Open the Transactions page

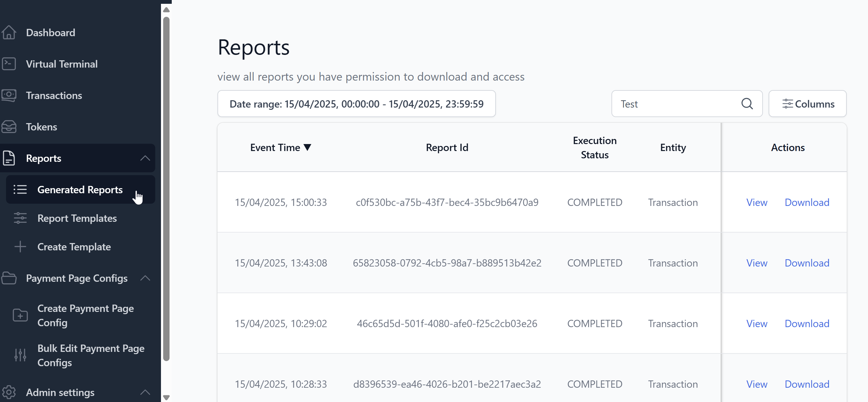point(54,95)
